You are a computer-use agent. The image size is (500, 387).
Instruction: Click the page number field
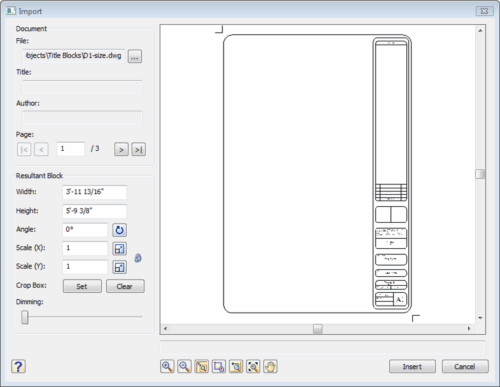point(71,149)
